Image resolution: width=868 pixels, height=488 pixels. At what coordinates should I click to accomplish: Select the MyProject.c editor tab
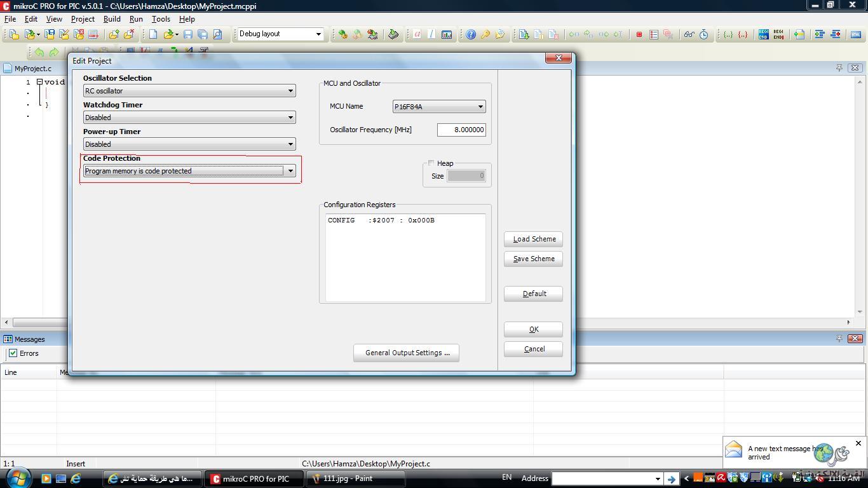[27, 68]
